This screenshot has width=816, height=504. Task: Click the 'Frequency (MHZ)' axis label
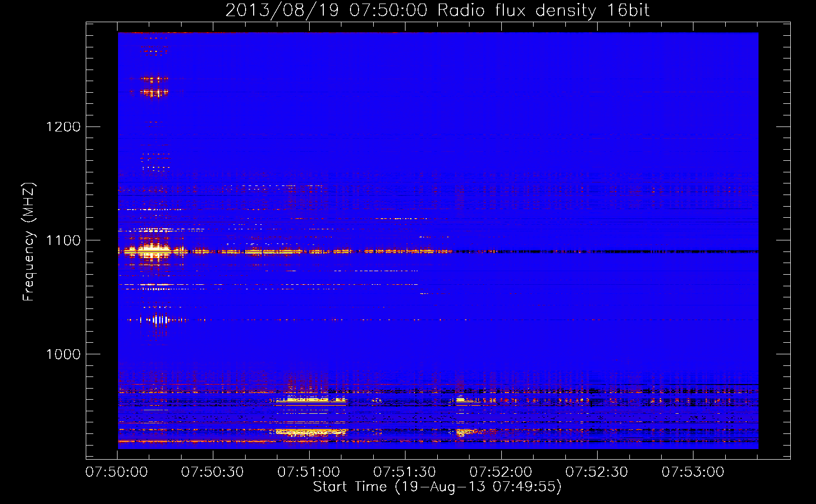[x=28, y=241]
